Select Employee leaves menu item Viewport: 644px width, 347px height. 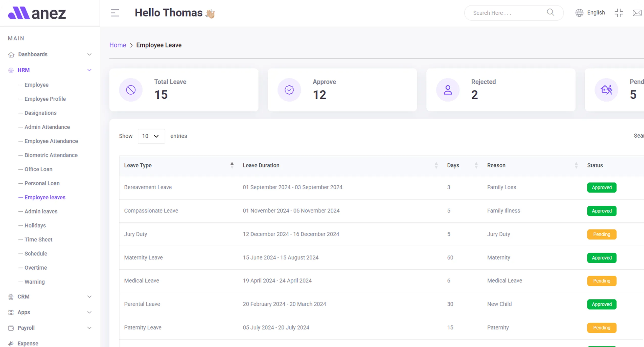click(x=45, y=197)
